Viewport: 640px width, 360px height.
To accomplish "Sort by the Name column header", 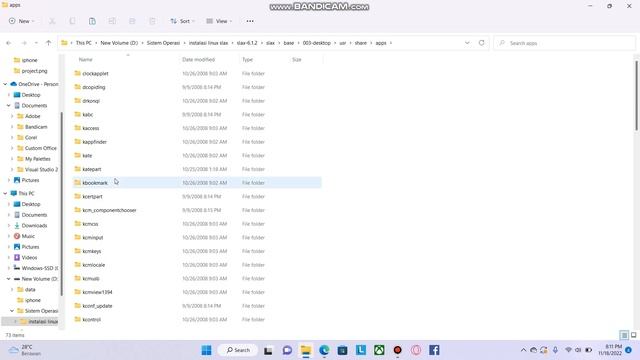I will (86, 60).
